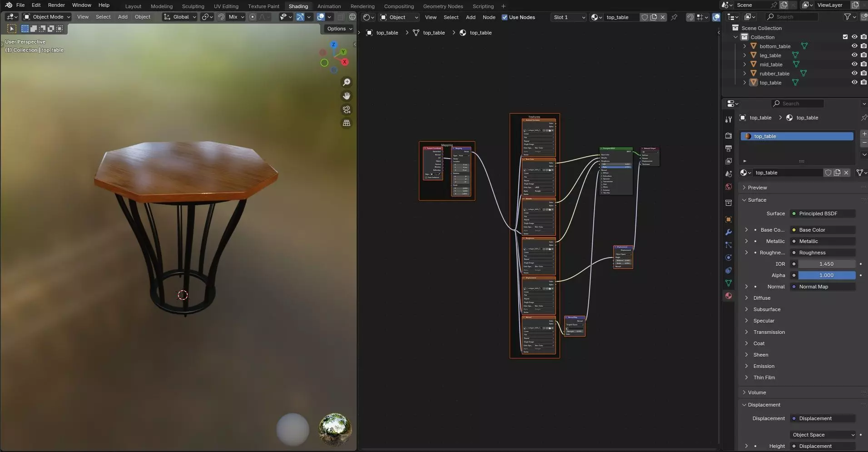
Task: Open the Render menu
Action: click(x=56, y=5)
